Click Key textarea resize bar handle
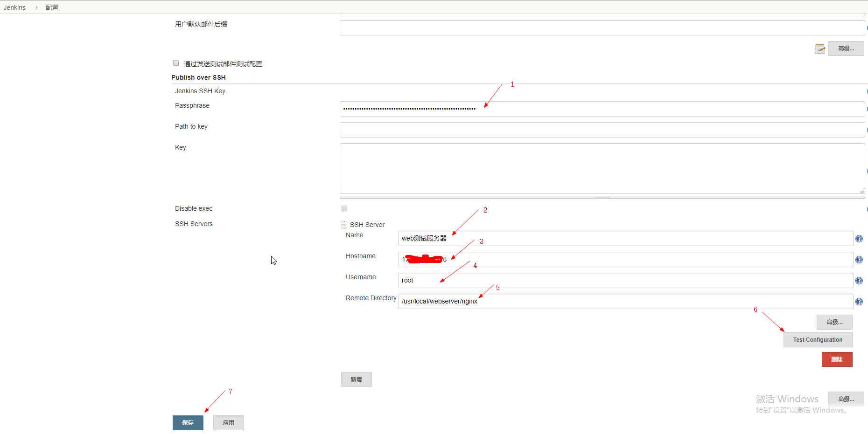868x434 pixels. (x=602, y=197)
